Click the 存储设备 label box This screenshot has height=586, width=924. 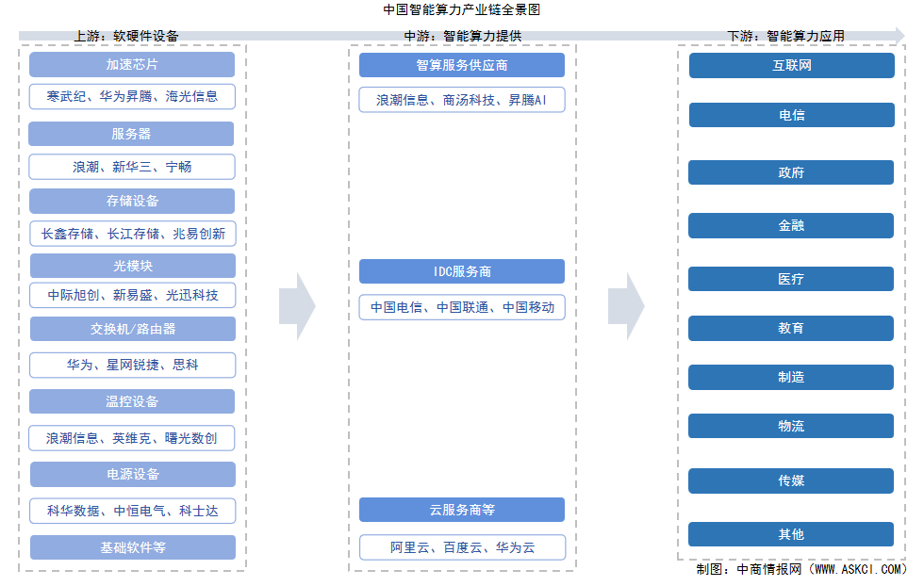point(132,201)
